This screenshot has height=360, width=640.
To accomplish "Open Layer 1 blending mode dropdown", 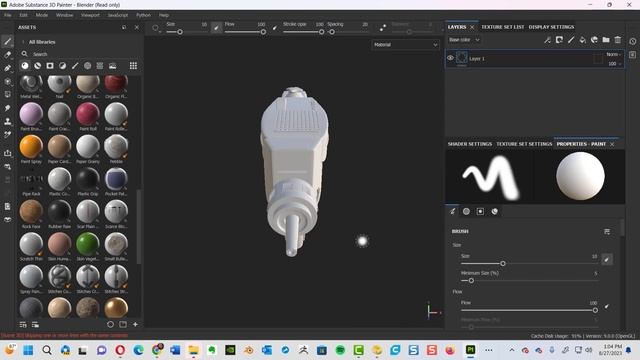I will tap(613, 54).
